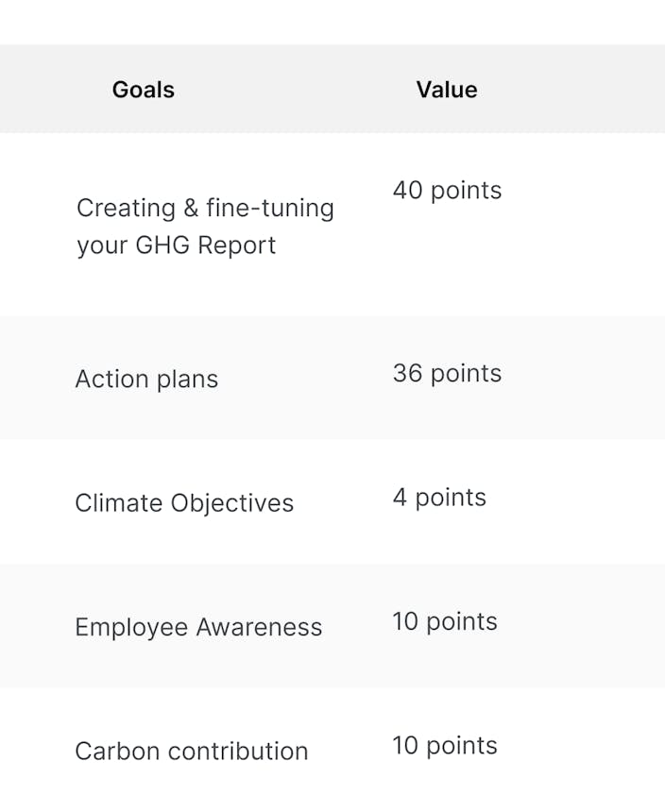This screenshot has height=812, width=665.
Task: Select the Employee Awareness goal
Action: [x=198, y=627]
